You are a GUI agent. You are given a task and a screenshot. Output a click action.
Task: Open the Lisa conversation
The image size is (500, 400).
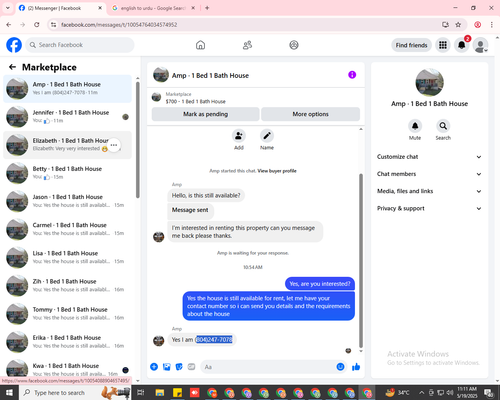click(x=67, y=257)
